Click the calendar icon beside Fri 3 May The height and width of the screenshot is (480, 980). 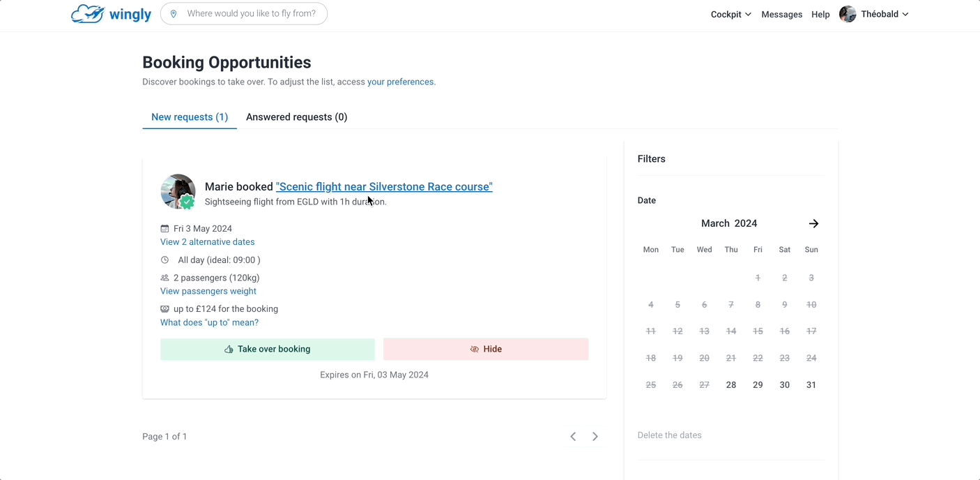pos(164,229)
